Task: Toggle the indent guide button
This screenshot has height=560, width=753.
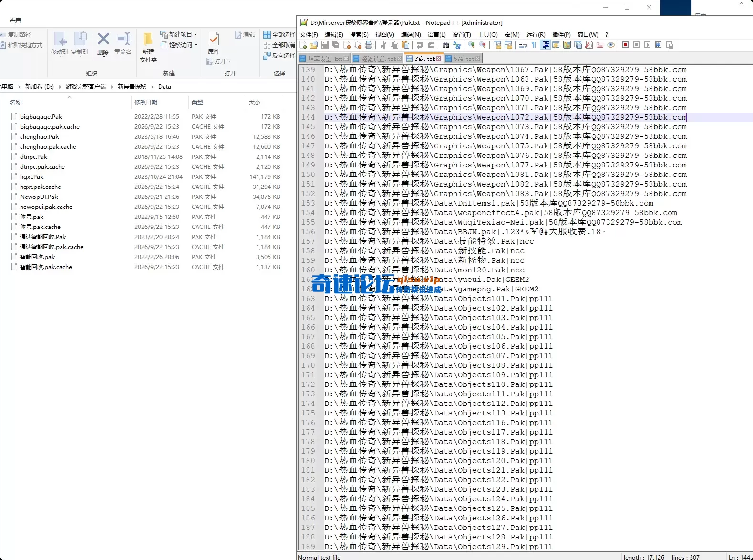Action: click(x=545, y=45)
